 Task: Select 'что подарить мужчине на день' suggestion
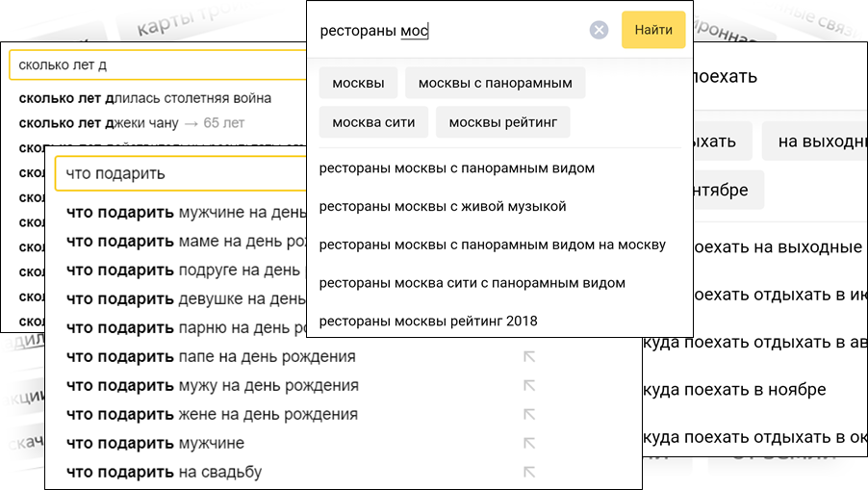(x=186, y=213)
